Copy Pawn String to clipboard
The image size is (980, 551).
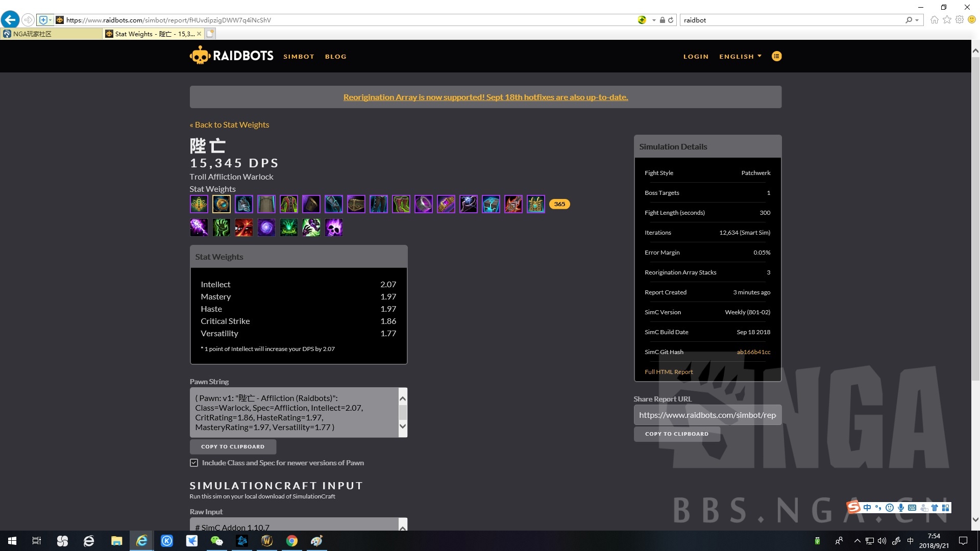(x=233, y=446)
